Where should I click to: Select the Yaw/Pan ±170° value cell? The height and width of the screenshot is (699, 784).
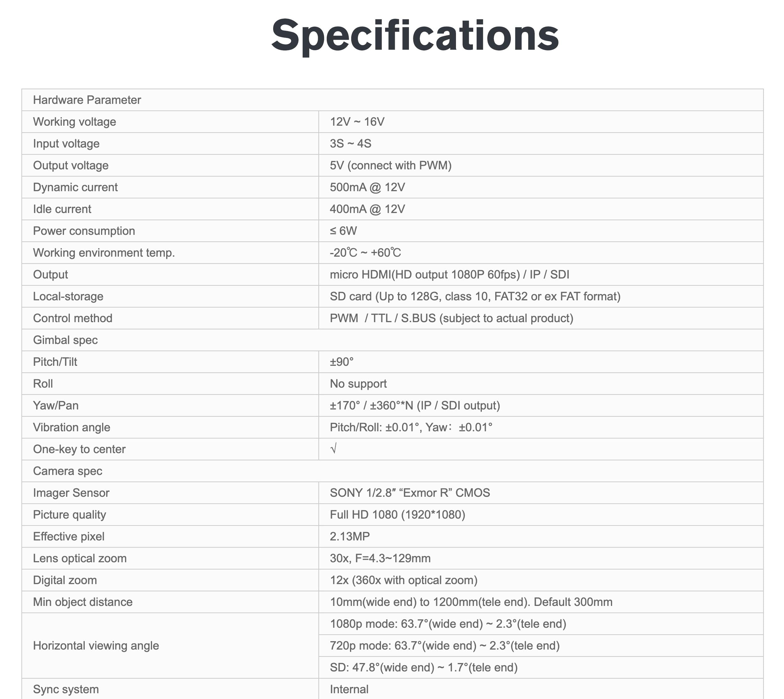(415, 406)
